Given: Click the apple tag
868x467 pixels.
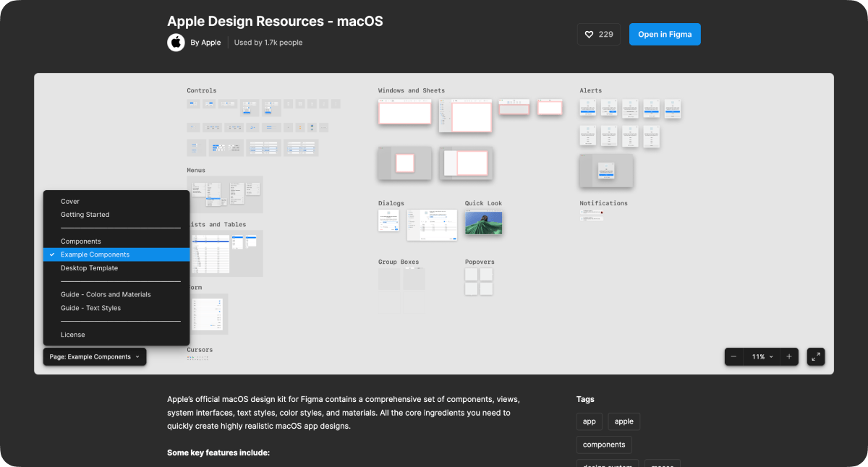Looking at the screenshot, I should [x=624, y=421].
